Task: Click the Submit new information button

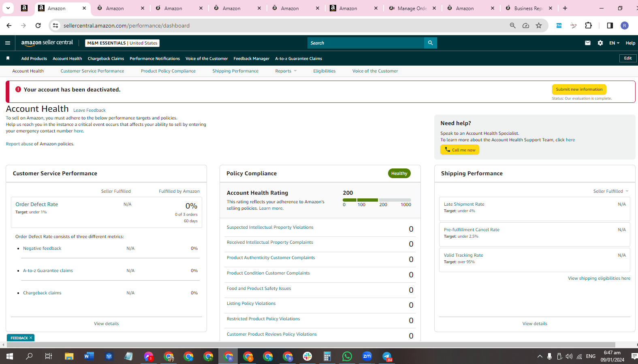Action: [579, 89]
